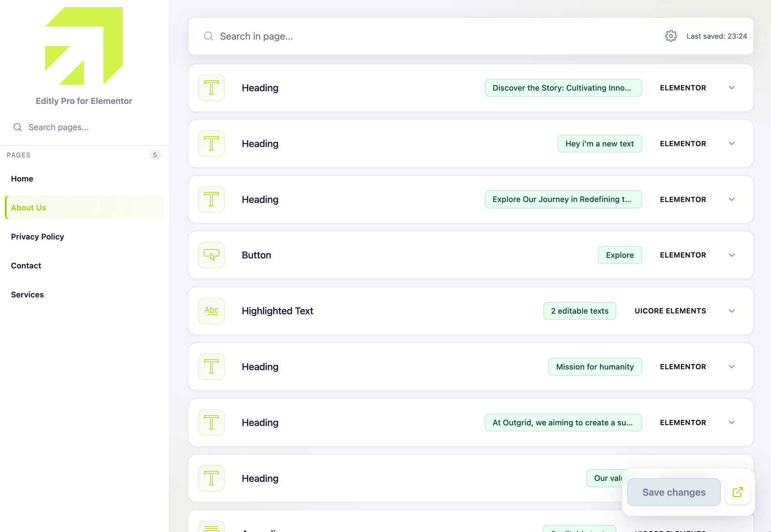Click the UICORE ELEMENTS label on Highlighted Text
The height and width of the screenshot is (532, 771).
click(670, 311)
